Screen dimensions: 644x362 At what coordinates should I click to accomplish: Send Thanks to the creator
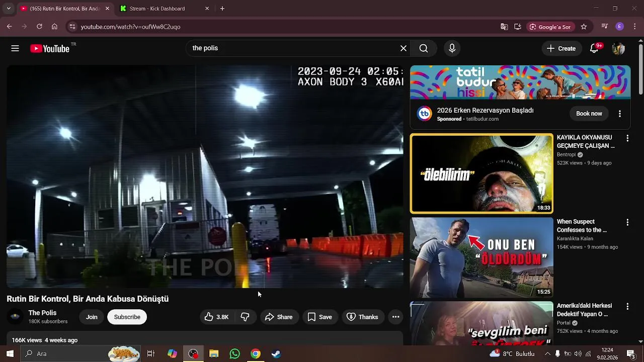click(362, 317)
